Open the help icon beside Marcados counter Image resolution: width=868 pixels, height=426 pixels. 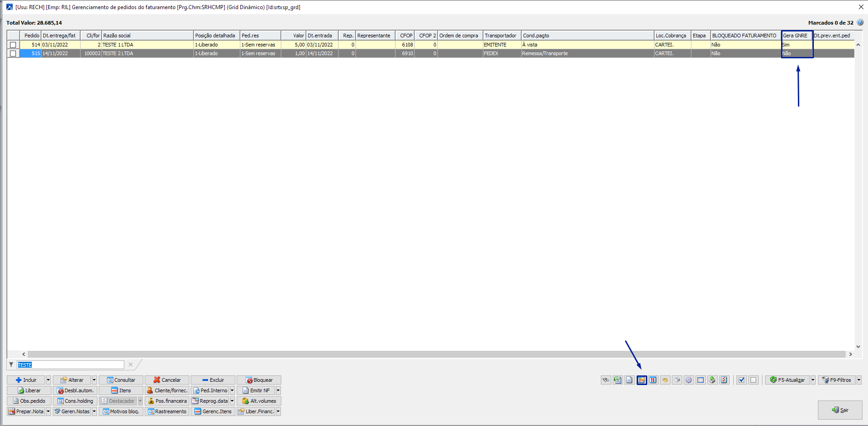pyautogui.click(x=860, y=22)
